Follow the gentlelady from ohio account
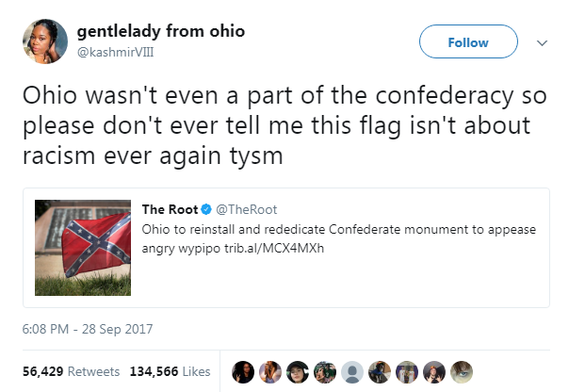Image resolution: width=569 pixels, height=392 pixels. (468, 42)
